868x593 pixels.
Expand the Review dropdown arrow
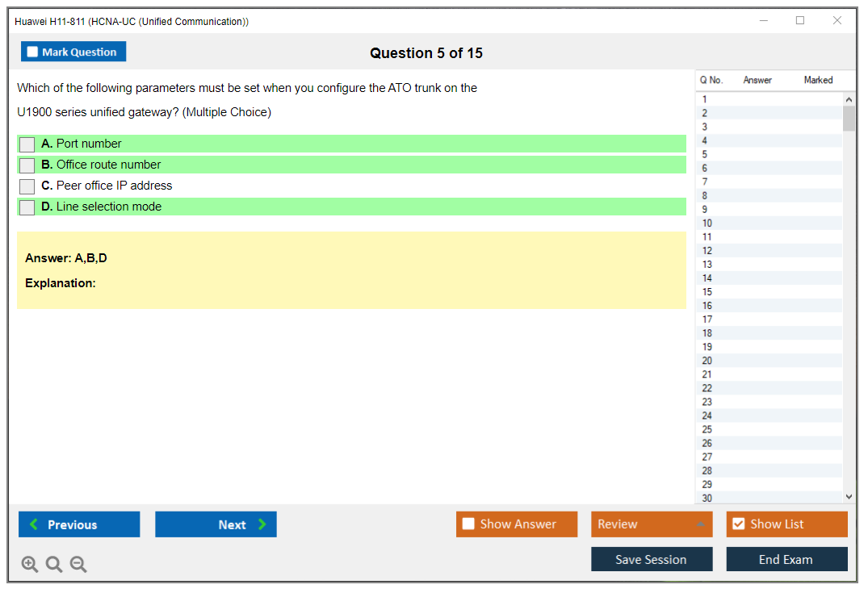coord(700,524)
